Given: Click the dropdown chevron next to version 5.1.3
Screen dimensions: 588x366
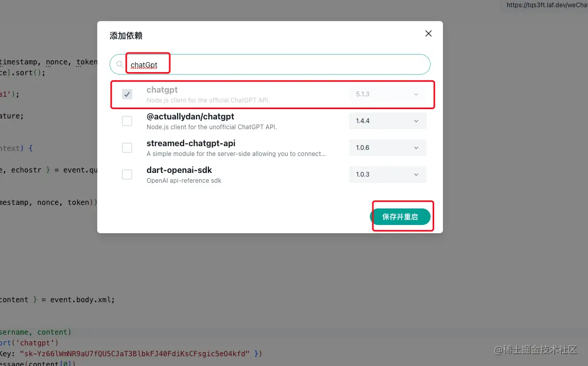Looking at the screenshot, I should click(x=416, y=94).
